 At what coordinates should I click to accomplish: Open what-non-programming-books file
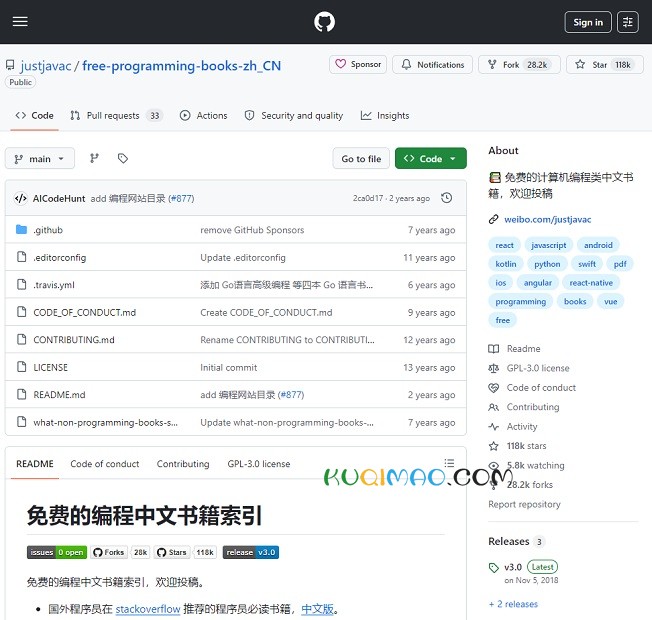point(105,422)
